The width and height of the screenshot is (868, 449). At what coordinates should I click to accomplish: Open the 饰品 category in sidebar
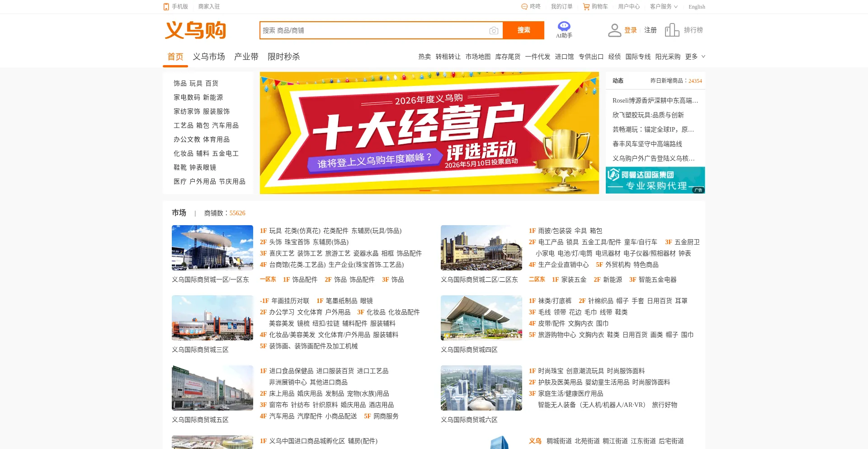pos(180,83)
